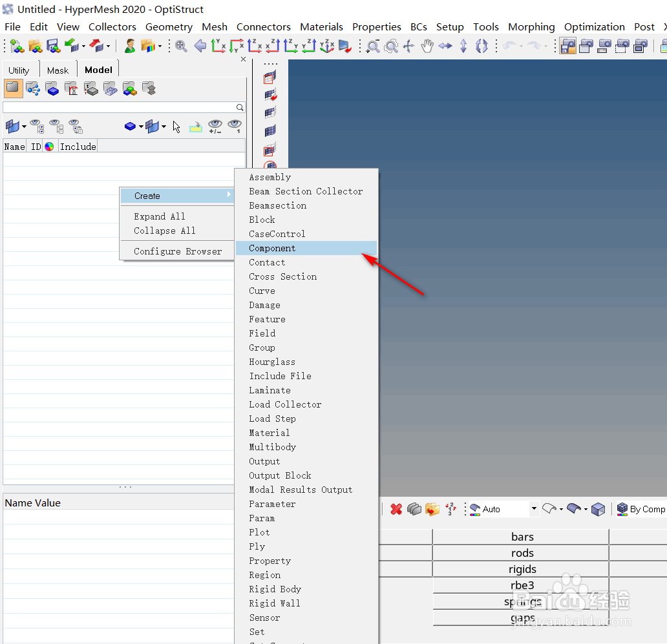The image size is (667, 644).
Task: Click the Organize entities icon
Action: tap(432, 509)
